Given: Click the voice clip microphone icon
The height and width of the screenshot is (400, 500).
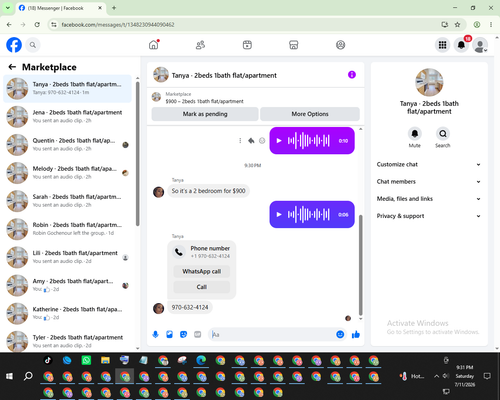Looking at the screenshot, I should [x=155, y=334].
